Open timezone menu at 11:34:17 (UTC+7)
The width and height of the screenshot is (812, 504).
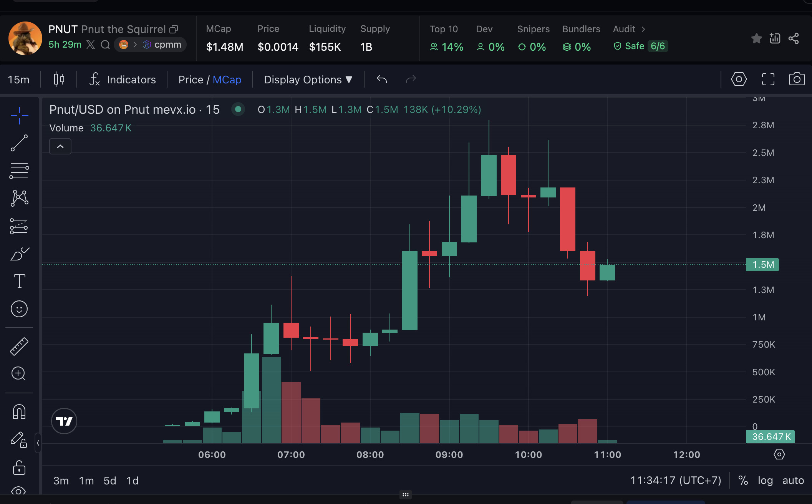[676, 480]
